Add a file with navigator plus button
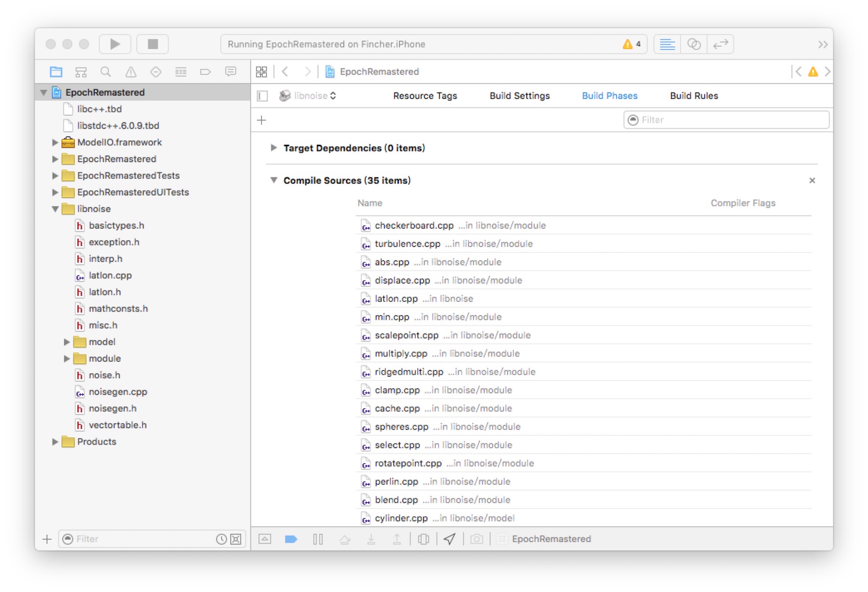The image size is (868, 592). (47, 539)
